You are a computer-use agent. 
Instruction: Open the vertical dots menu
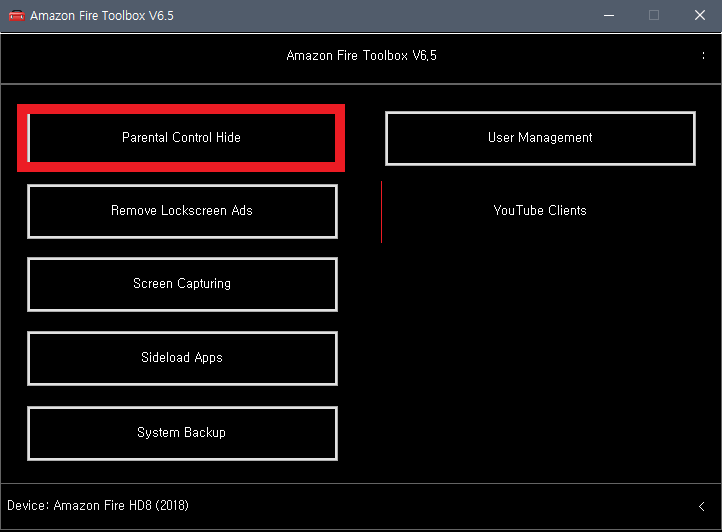pos(703,56)
